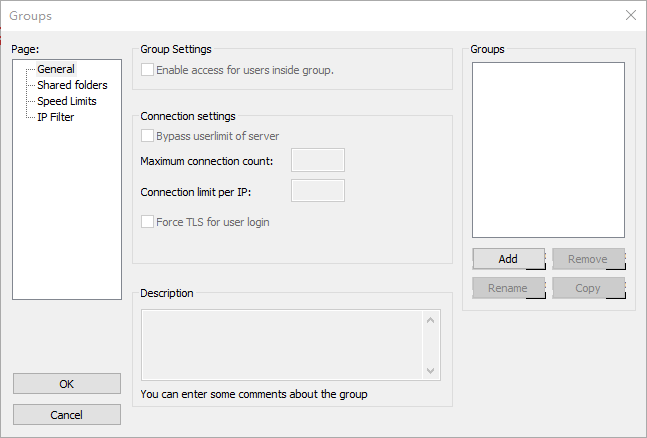Screen dimensions: 647x438
Task: Click the Remove group button
Action: click(x=588, y=259)
